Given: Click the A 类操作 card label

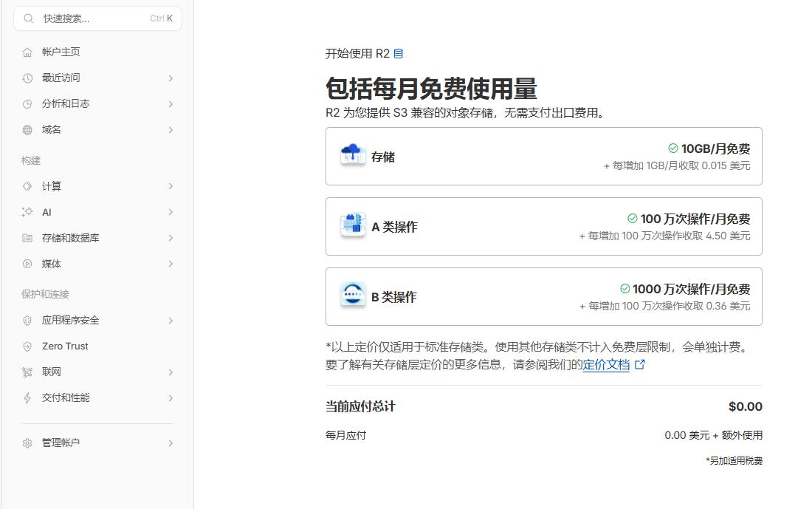Looking at the screenshot, I should (394, 227).
